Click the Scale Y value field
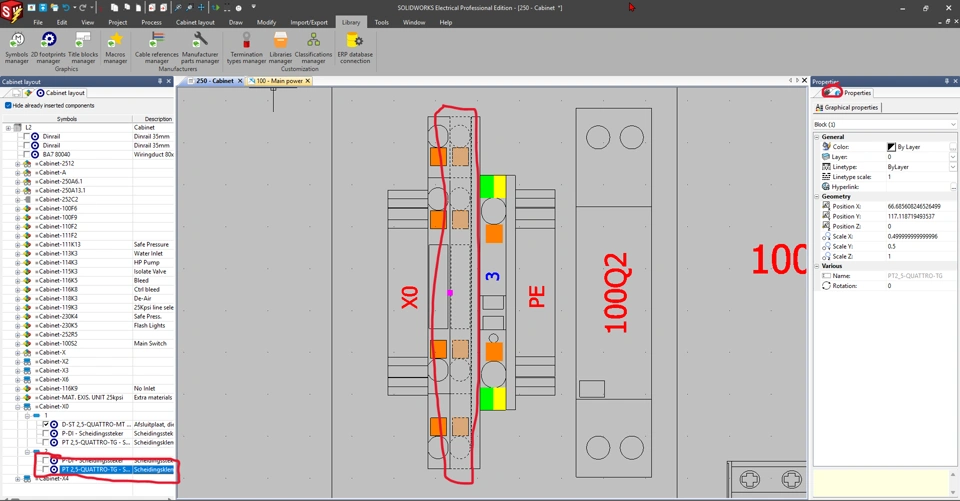The height and width of the screenshot is (501, 960). 920,246
